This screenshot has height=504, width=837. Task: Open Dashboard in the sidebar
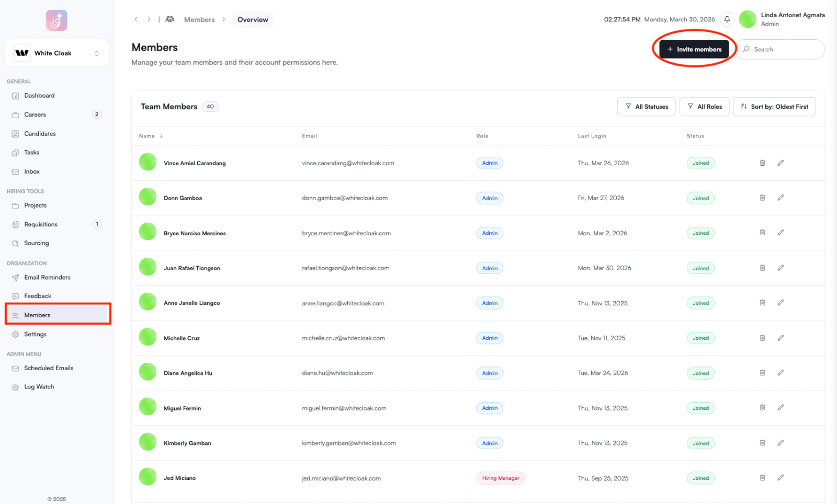pos(39,96)
